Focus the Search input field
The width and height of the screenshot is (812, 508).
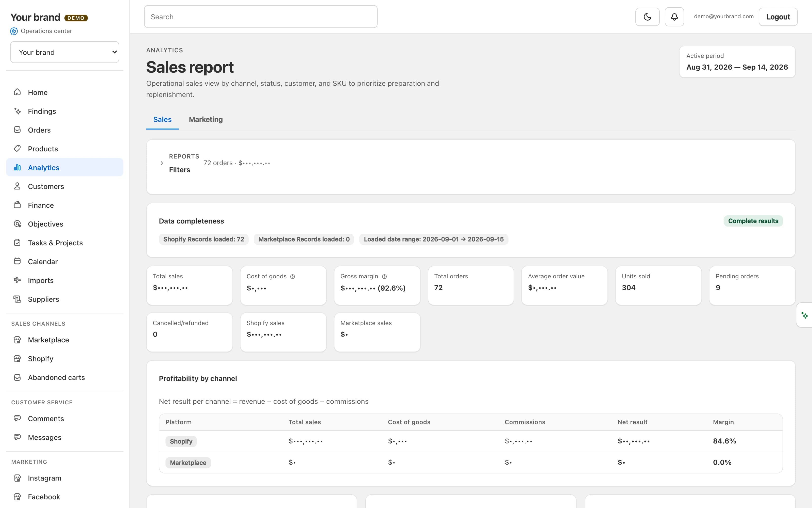(261, 17)
